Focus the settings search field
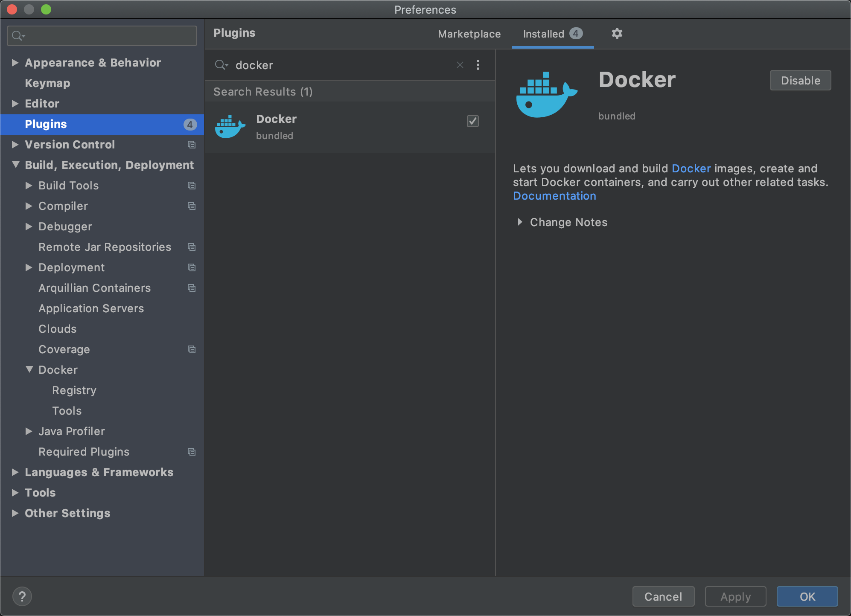The image size is (851, 616). 102,36
